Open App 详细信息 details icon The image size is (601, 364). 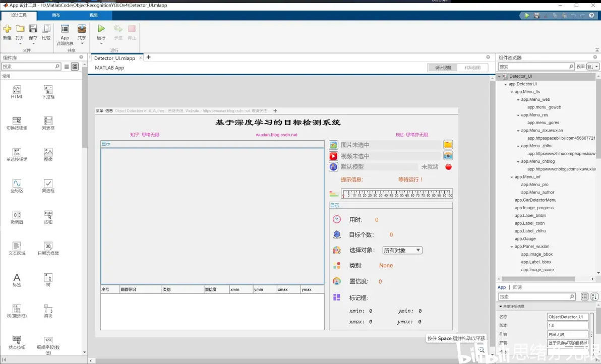[65, 29]
